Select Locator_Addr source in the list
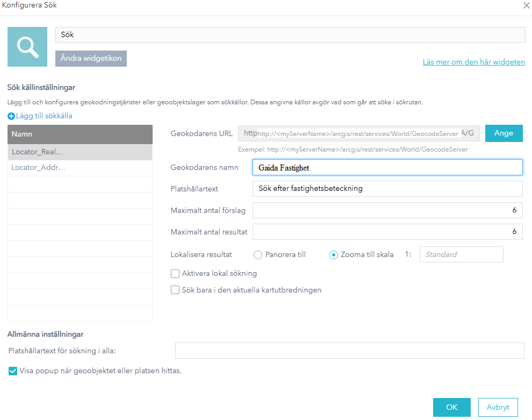Viewport: 532px width, 420px height. click(x=80, y=168)
